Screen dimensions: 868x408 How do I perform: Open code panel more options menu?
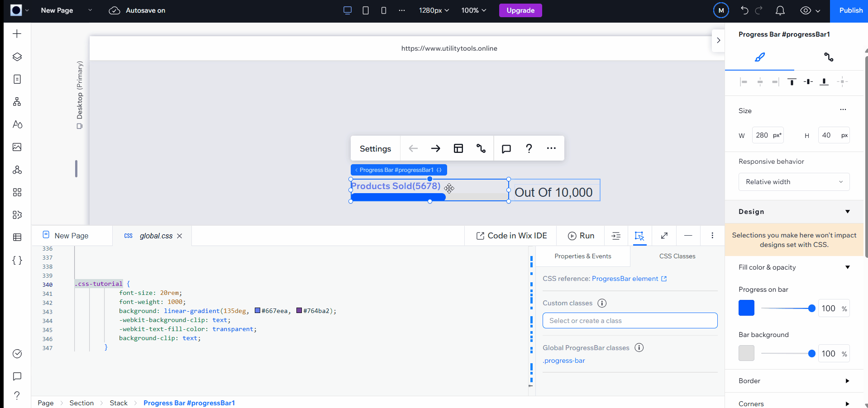(x=712, y=236)
